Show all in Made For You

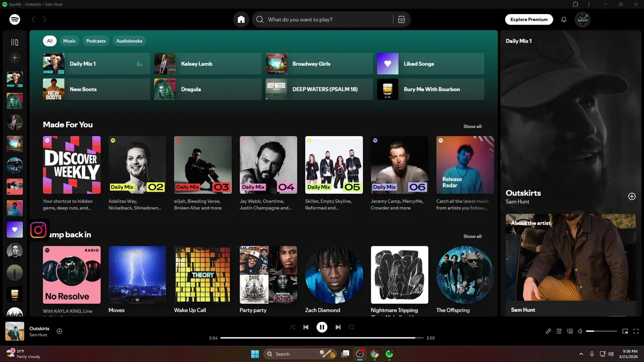click(x=472, y=127)
